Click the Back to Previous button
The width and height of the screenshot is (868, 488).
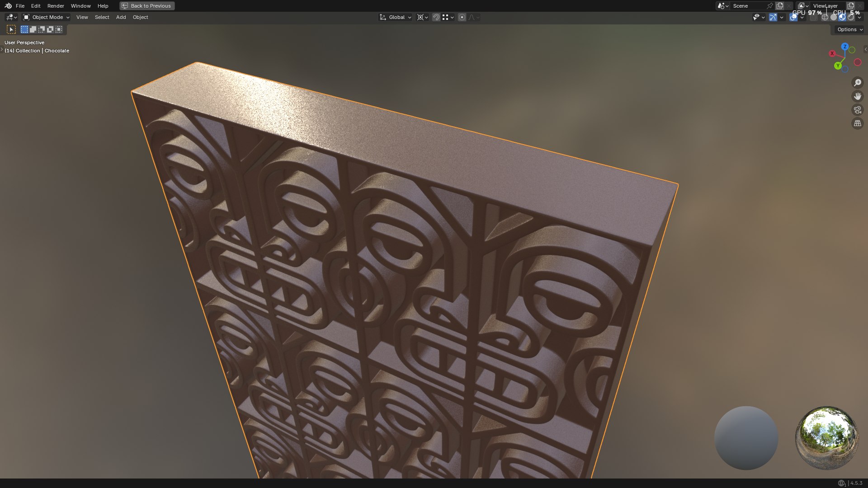pos(147,6)
